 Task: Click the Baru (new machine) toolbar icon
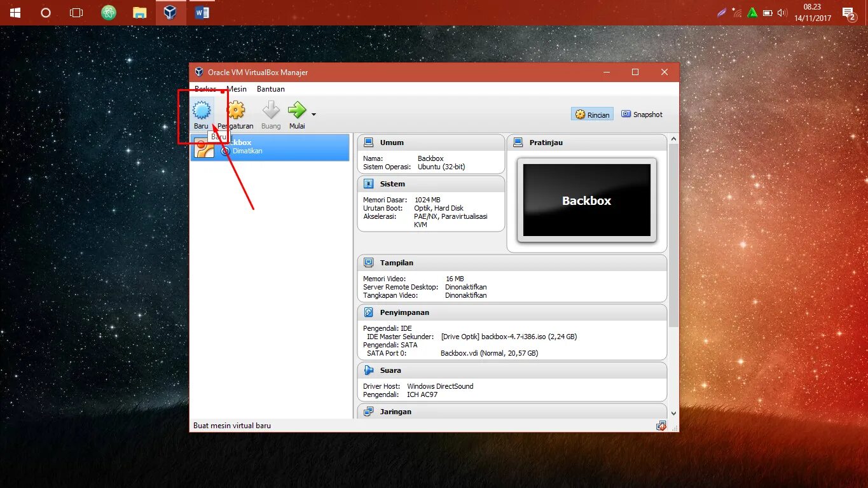[x=202, y=111]
